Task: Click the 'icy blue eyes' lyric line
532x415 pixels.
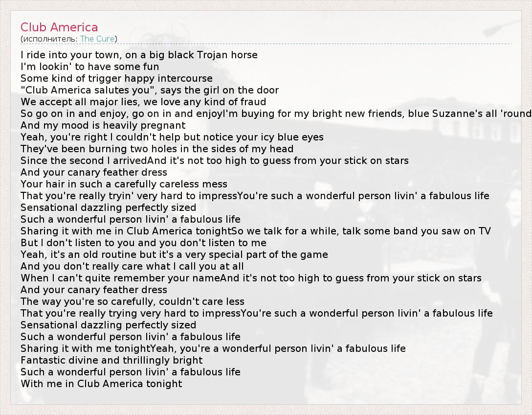Action: click(x=172, y=137)
